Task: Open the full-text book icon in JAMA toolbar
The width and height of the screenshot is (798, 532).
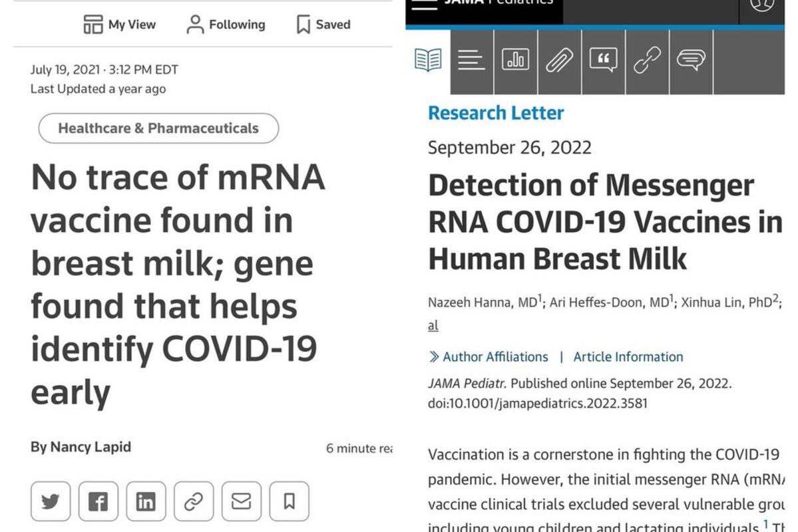Action: (x=428, y=61)
